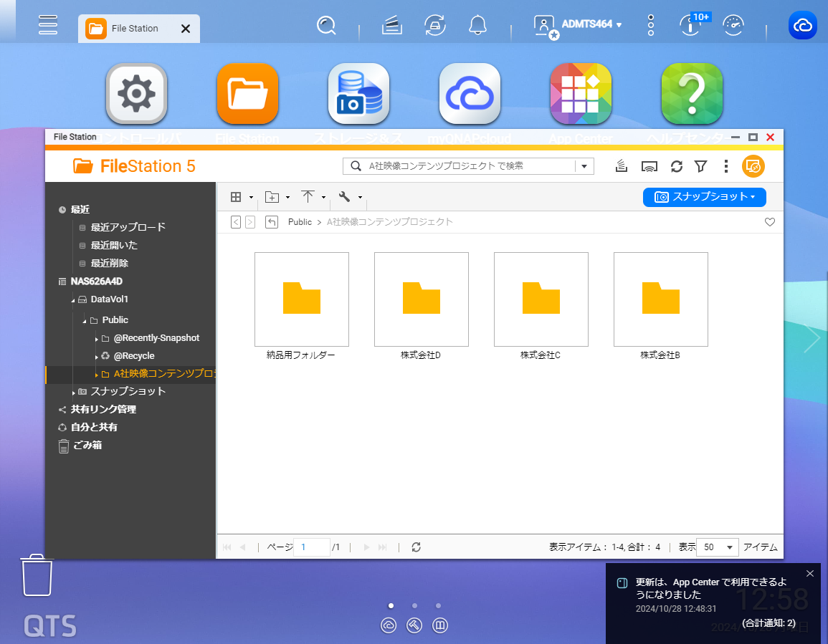The width and height of the screenshot is (828, 644).
Task: Open 共有リンク管理 in sidebar
Action: [x=103, y=410]
